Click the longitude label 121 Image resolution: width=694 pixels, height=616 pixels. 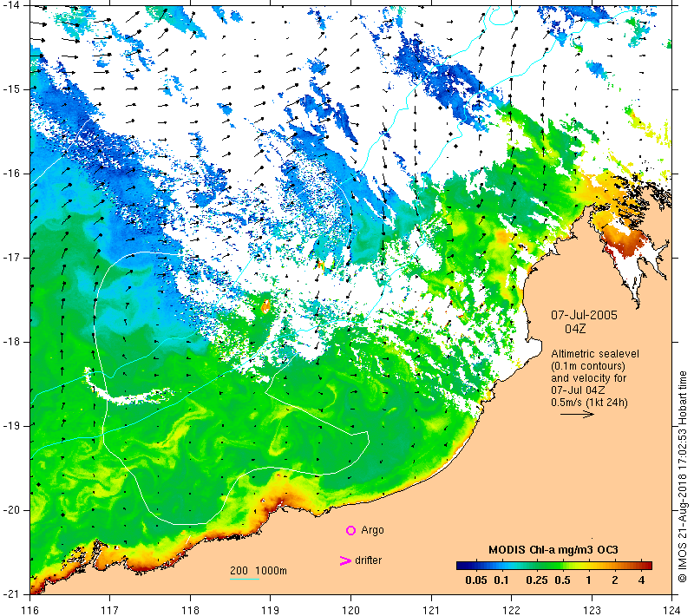[431, 610]
